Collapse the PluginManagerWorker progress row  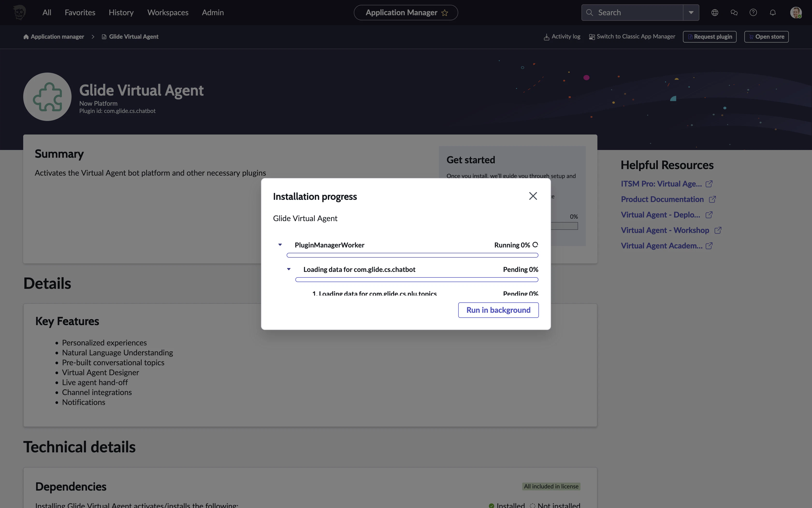280,245
